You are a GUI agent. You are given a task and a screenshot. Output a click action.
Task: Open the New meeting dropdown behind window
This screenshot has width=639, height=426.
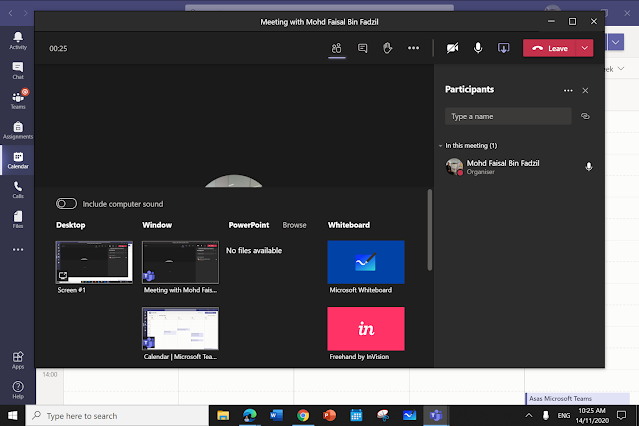[x=615, y=42]
